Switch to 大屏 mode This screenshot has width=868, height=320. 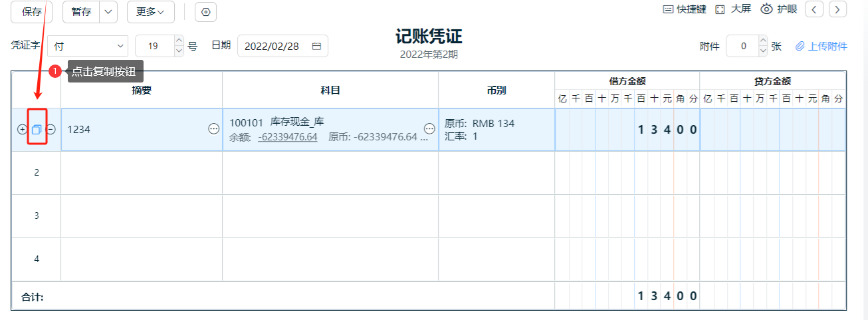733,10
